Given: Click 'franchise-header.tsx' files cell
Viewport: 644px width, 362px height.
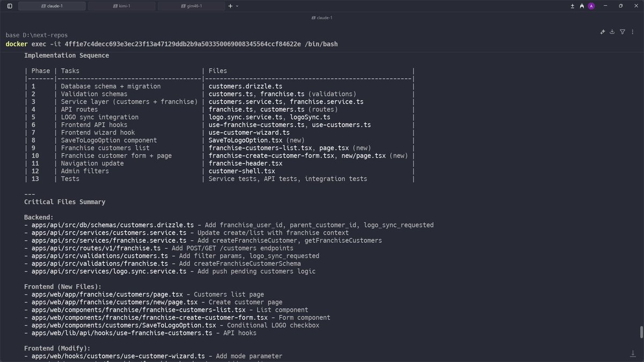Looking at the screenshot, I should pos(245,164).
